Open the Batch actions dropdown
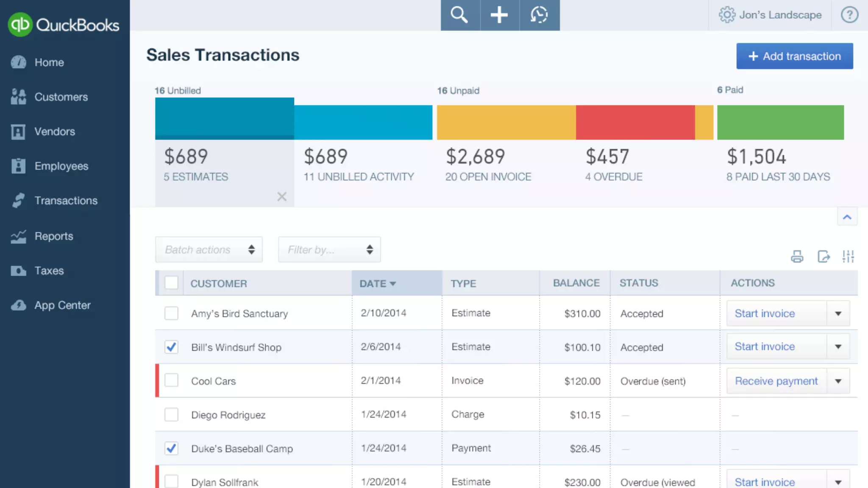This screenshot has width=868, height=488. [209, 250]
